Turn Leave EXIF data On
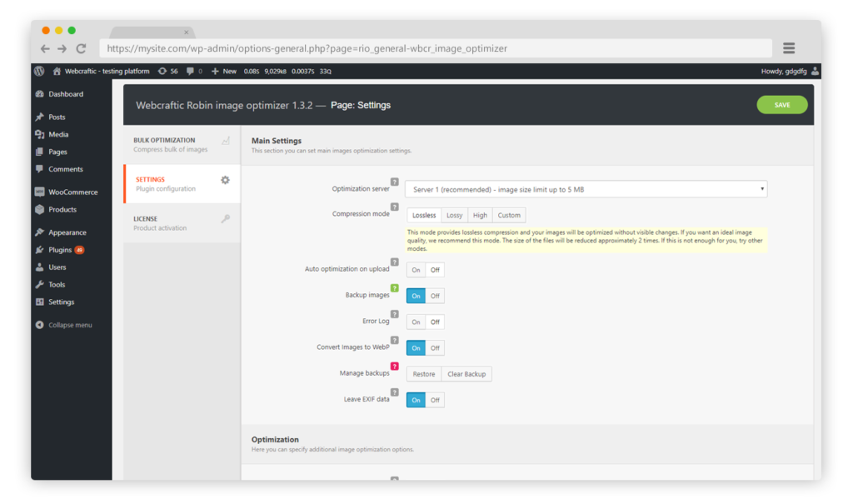Screen dimensions: 853x504 [x=416, y=400]
